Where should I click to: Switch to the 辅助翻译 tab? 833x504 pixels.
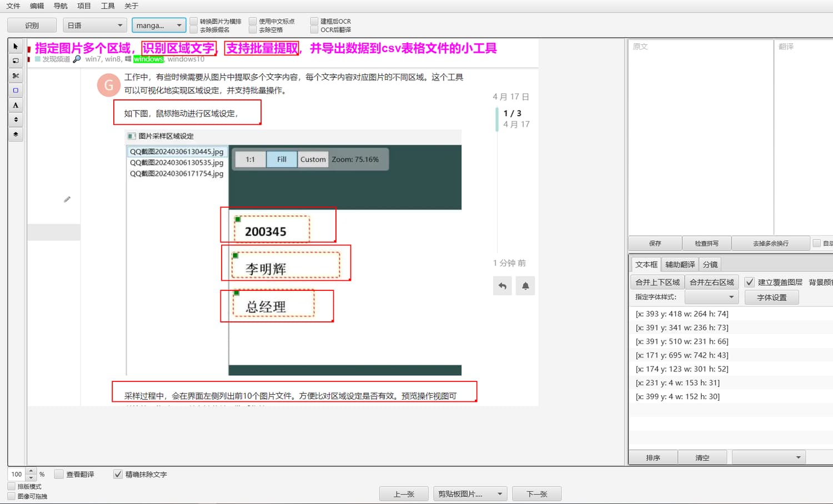(680, 265)
